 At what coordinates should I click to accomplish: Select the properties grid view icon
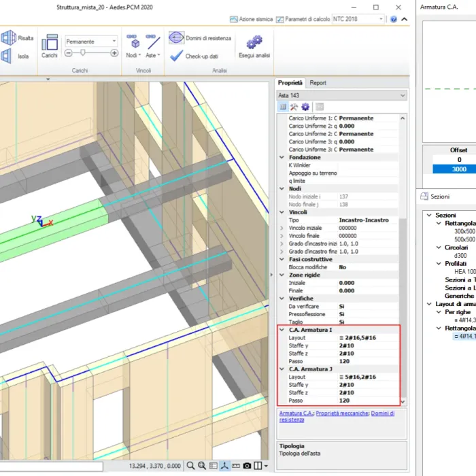pos(283,107)
